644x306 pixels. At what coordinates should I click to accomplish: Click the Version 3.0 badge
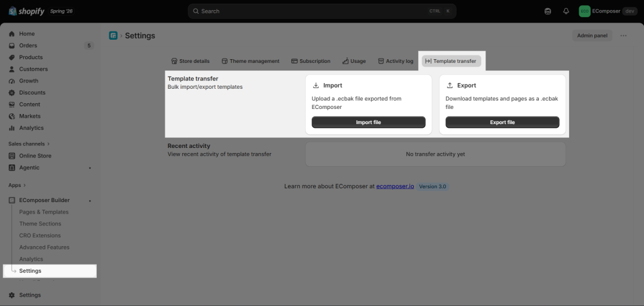433,186
